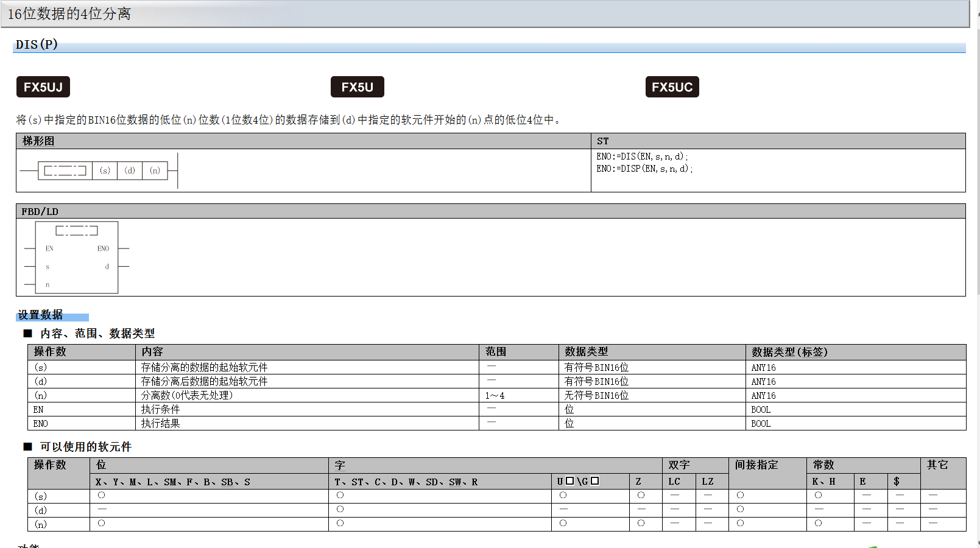The height and width of the screenshot is (548, 980).
Task: Select the DIS(P) instruction heading
Action: coord(37,44)
